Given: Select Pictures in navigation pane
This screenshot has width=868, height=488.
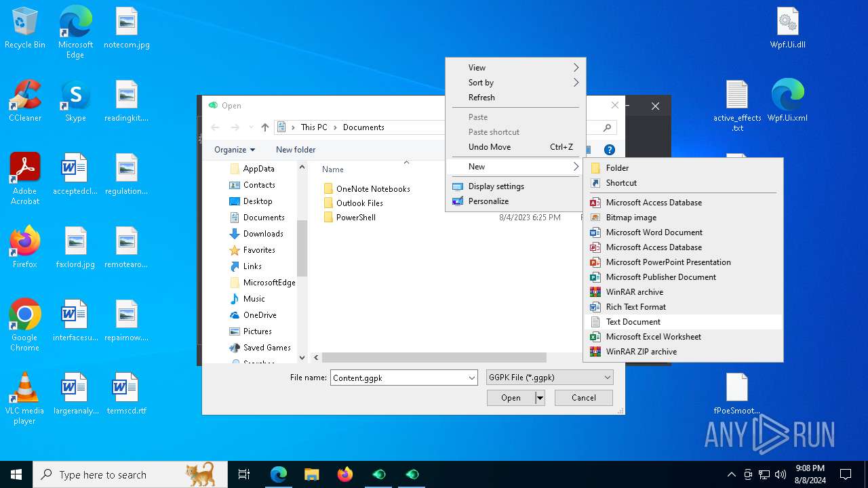Looking at the screenshot, I should click(257, 331).
